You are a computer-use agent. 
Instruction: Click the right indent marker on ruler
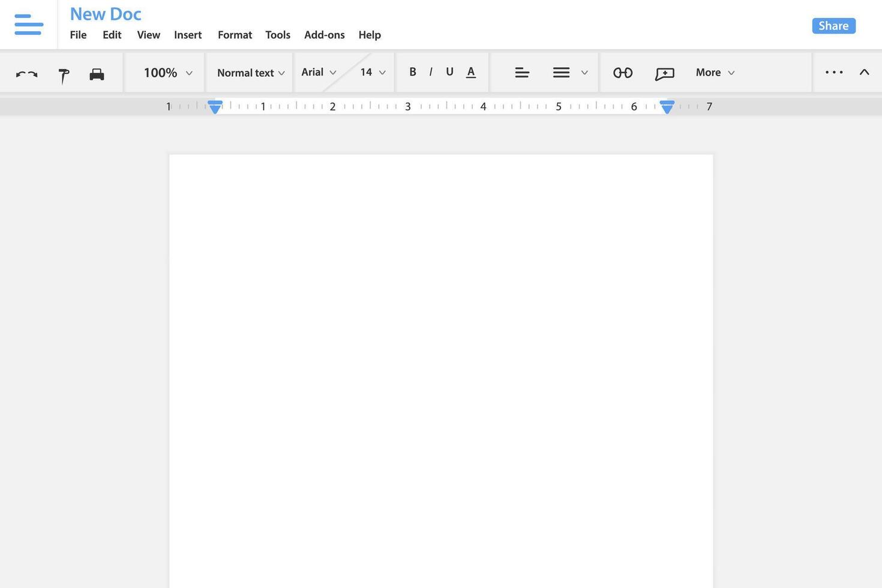point(667,107)
